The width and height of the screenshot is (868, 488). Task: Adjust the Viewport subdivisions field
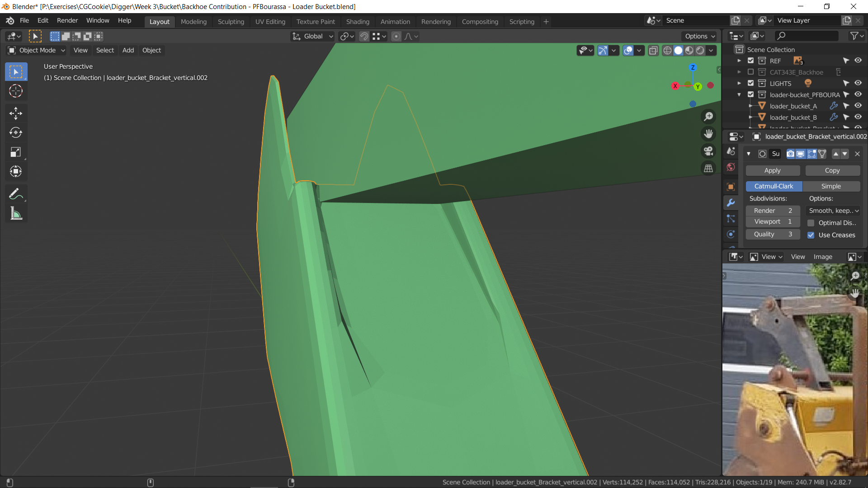772,221
